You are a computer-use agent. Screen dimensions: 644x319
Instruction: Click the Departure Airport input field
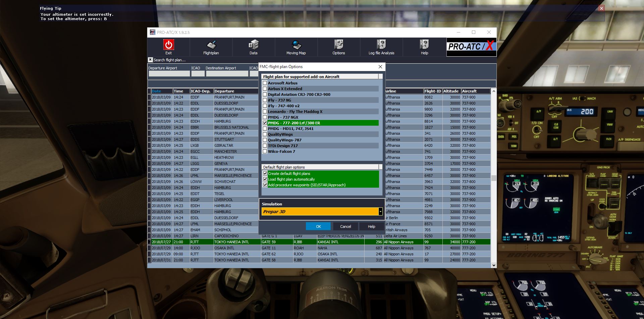pyautogui.click(x=169, y=73)
